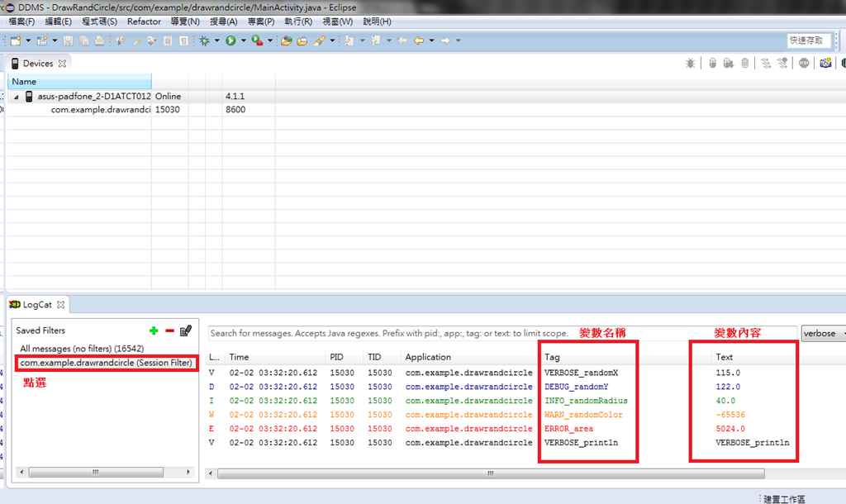
Task: Click the logcat message search field
Action: pos(501,334)
